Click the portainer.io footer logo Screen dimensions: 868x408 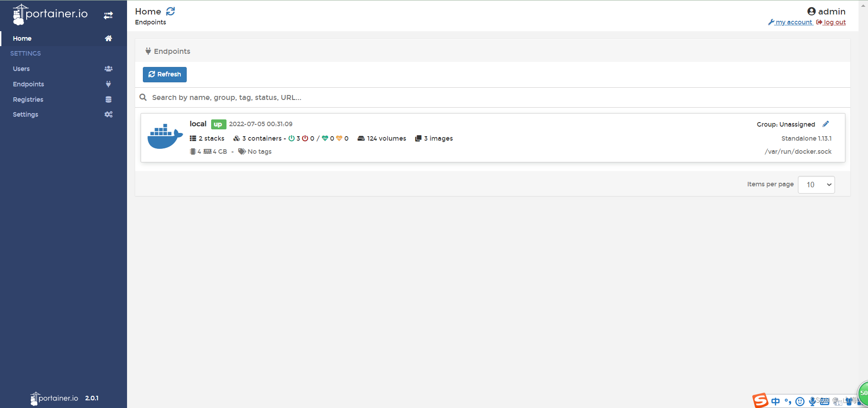tap(54, 398)
